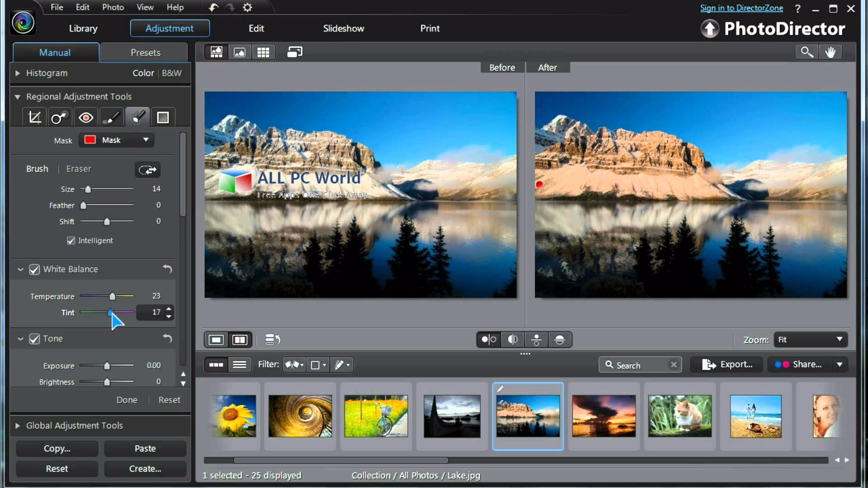
Task: Click the Reset button in adjustment panel
Action: [57, 468]
